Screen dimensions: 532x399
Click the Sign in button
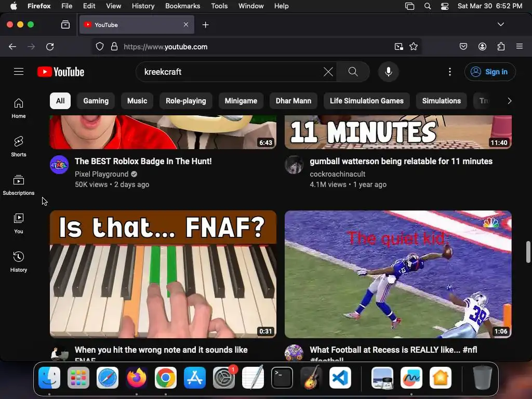[x=489, y=72]
